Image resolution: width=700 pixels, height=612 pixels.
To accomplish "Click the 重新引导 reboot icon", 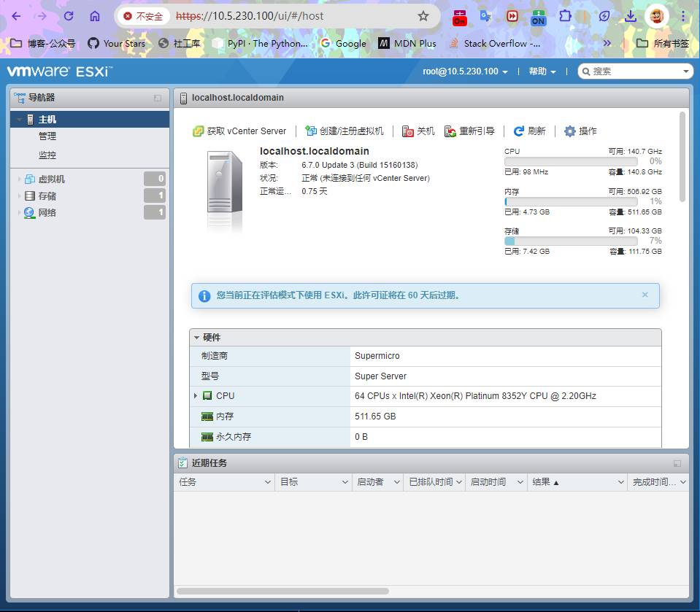I will 450,131.
